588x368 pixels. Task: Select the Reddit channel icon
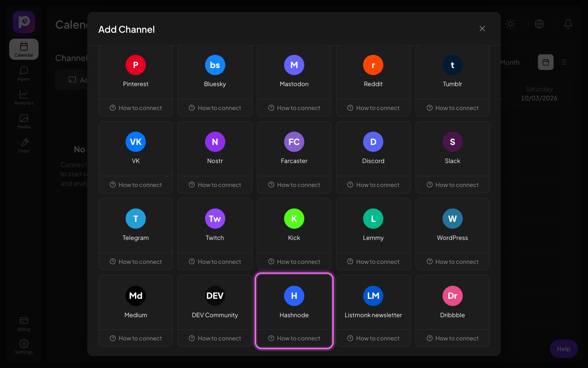pyautogui.click(x=373, y=65)
